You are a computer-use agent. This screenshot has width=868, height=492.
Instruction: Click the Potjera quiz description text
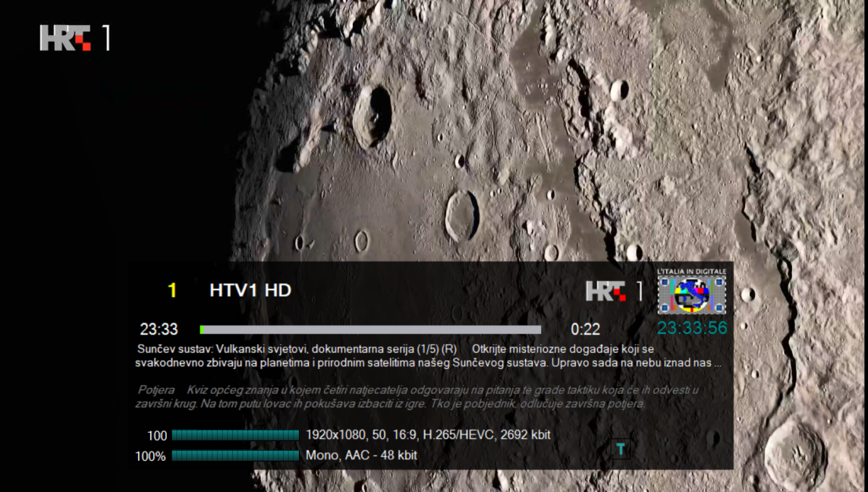[x=425, y=397]
